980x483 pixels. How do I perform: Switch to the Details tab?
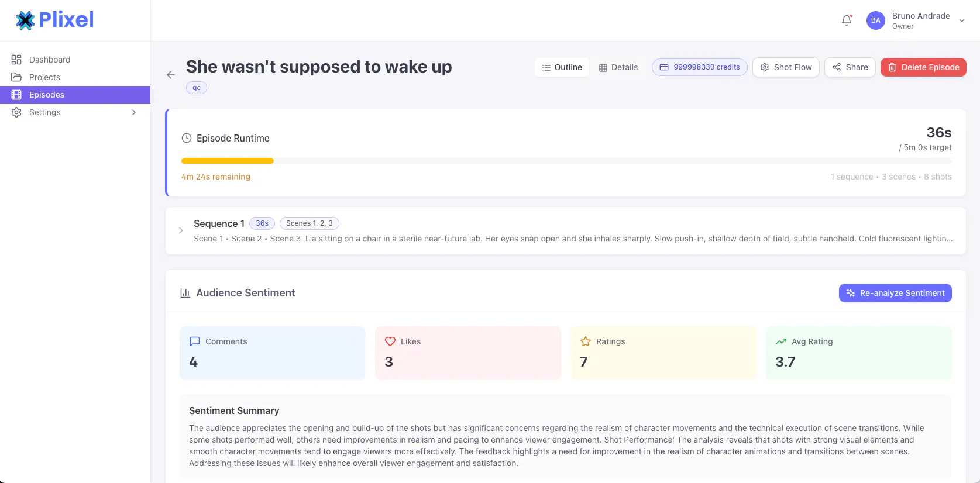pyautogui.click(x=618, y=67)
